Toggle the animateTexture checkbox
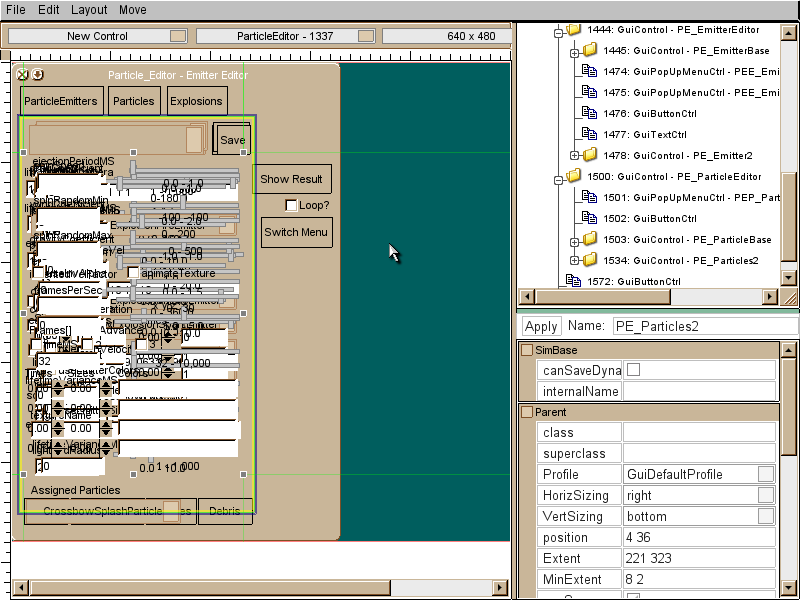800x600 pixels. click(x=133, y=272)
